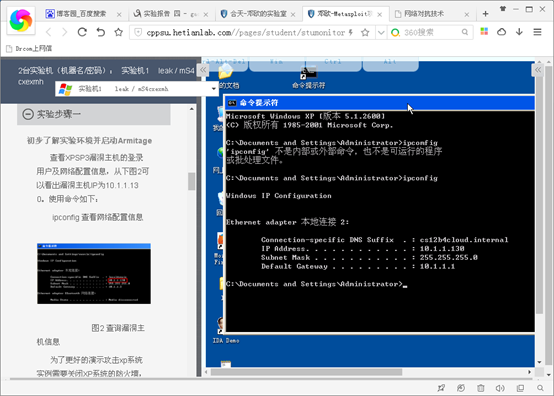Image resolution: width=554 pixels, height=396 pixels.
Task: Click the shield icon in address bar
Action: click(138, 32)
